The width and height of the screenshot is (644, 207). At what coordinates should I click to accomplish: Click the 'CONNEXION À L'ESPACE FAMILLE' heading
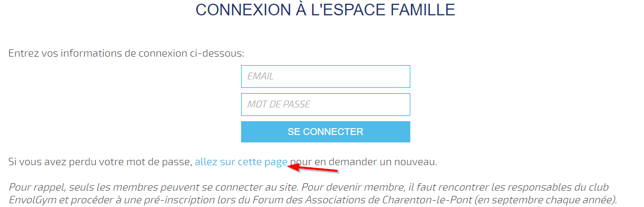tap(326, 10)
